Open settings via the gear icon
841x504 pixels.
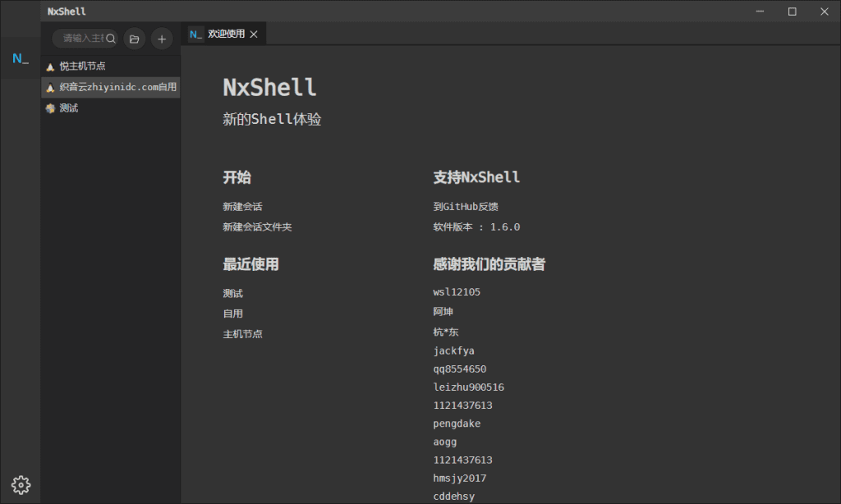click(x=21, y=484)
